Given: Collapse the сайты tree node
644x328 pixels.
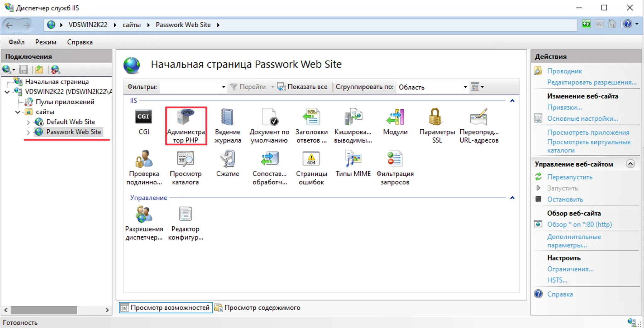Looking at the screenshot, I should [x=18, y=112].
